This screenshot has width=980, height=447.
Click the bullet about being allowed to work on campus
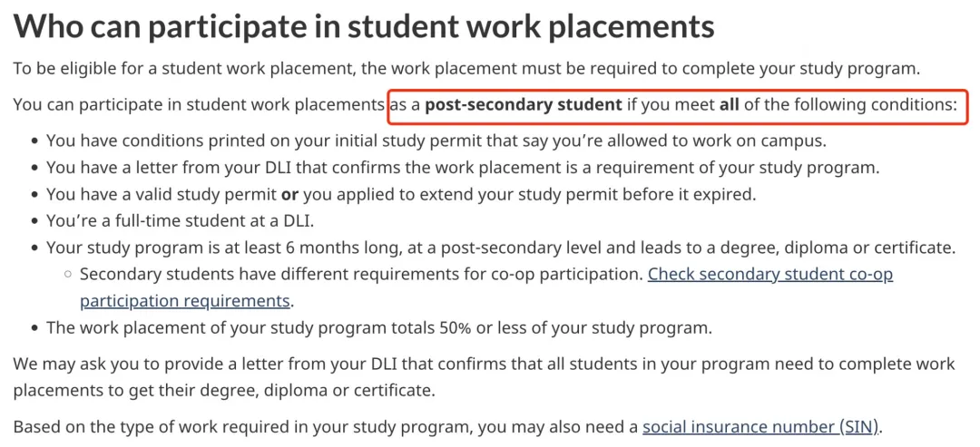436,141
